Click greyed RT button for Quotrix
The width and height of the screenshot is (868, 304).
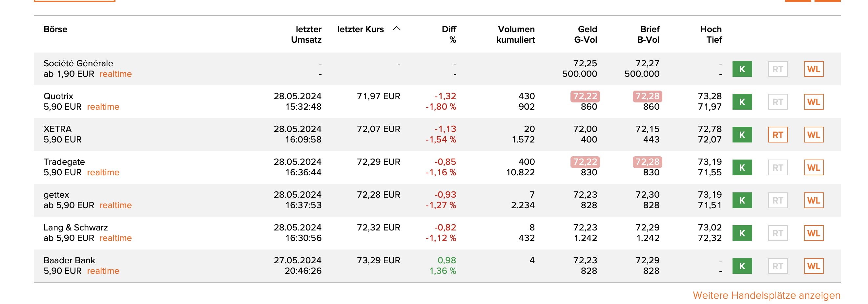coord(778,102)
